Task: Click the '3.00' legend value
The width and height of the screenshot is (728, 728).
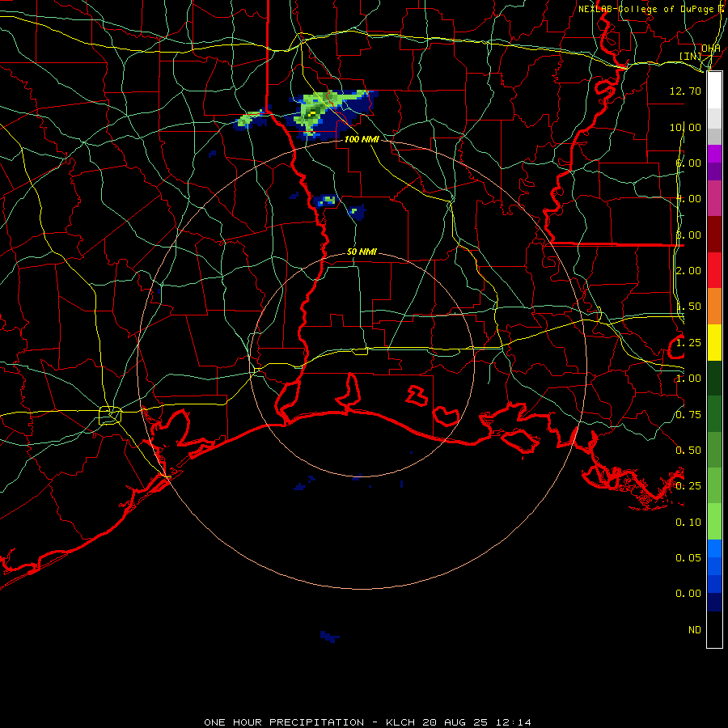Action: pos(688,235)
